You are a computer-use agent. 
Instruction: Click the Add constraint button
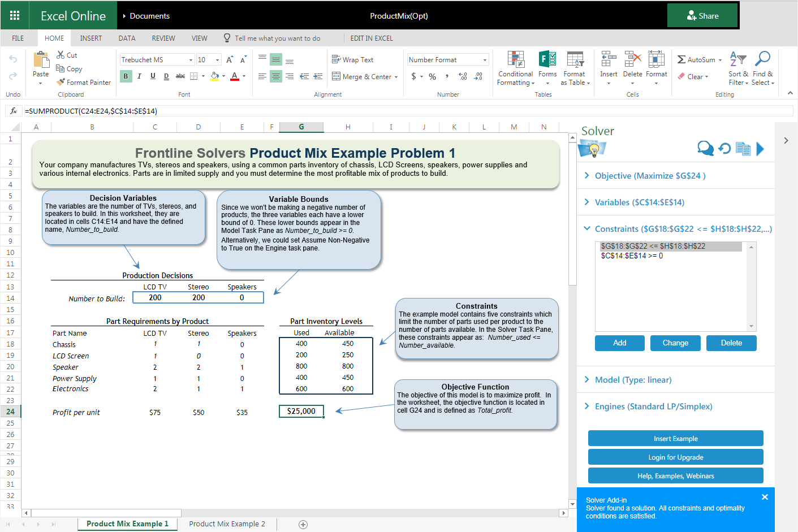(619, 343)
